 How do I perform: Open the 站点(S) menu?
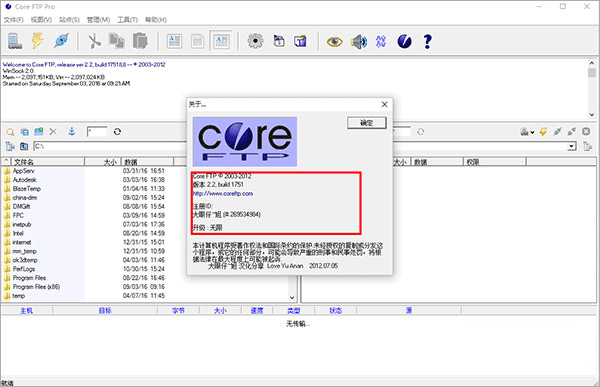69,20
